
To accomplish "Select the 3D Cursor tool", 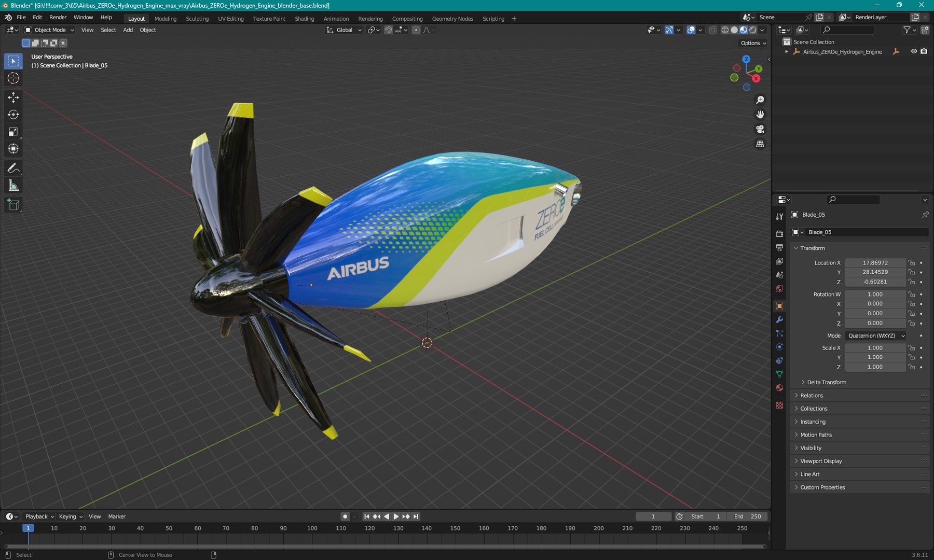I will click(13, 78).
